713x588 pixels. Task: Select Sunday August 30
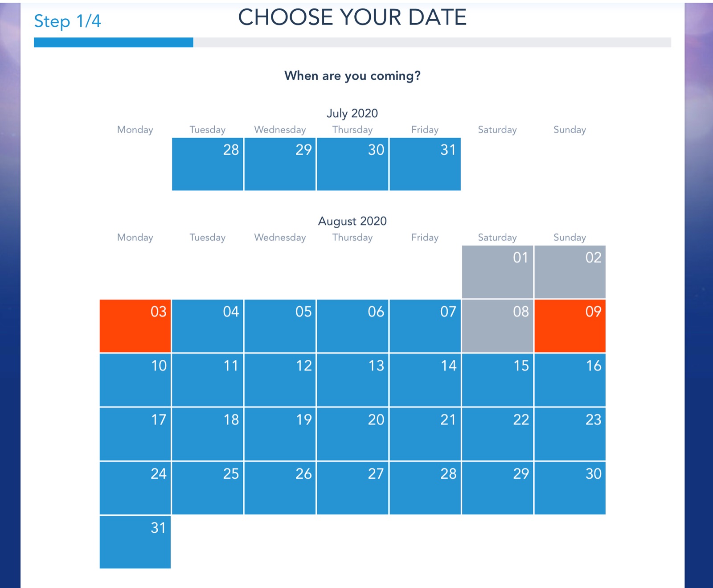click(x=570, y=488)
